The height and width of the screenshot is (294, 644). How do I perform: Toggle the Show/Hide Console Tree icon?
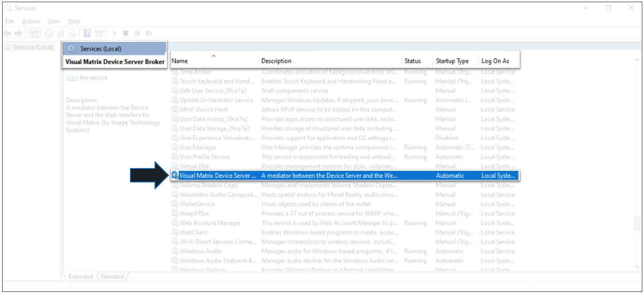coord(34,33)
